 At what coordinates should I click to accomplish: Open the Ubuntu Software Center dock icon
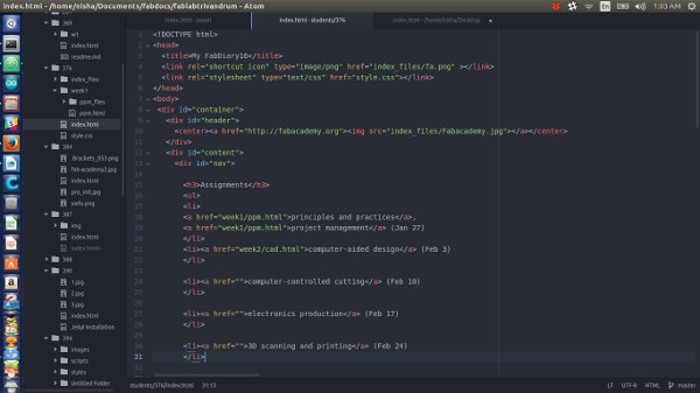click(x=11, y=263)
